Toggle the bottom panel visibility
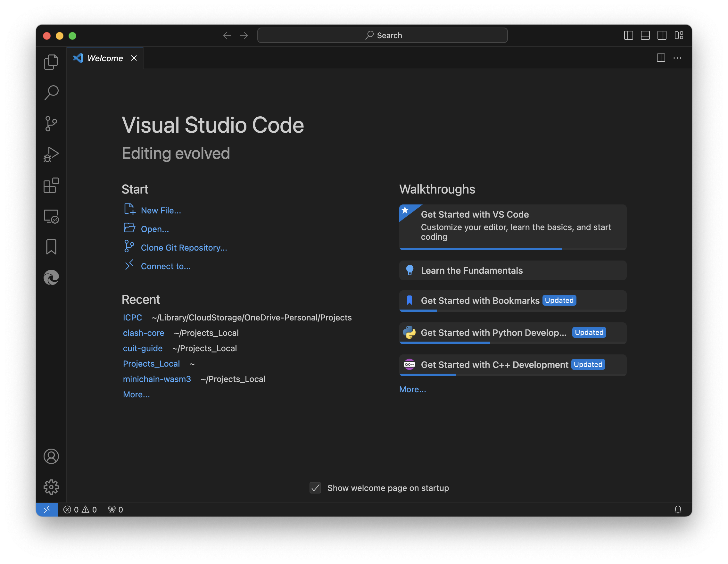The width and height of the screenshot is (728, 564). [x=645, y=35]
